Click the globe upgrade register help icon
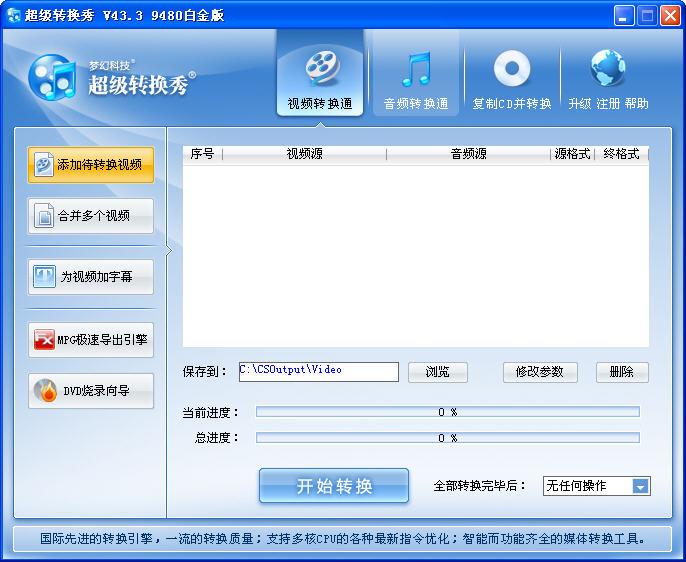 [x=608, y=68]
